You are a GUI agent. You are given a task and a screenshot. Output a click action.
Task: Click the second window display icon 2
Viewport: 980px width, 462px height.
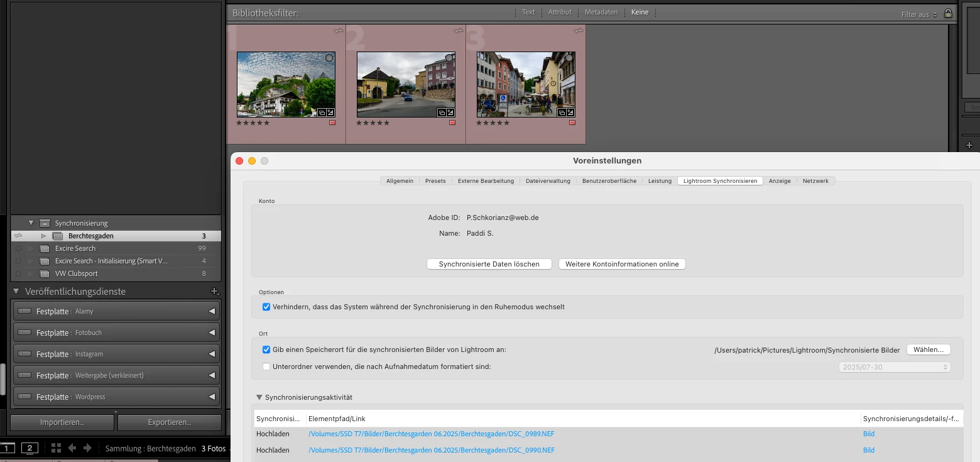(30, 448)
